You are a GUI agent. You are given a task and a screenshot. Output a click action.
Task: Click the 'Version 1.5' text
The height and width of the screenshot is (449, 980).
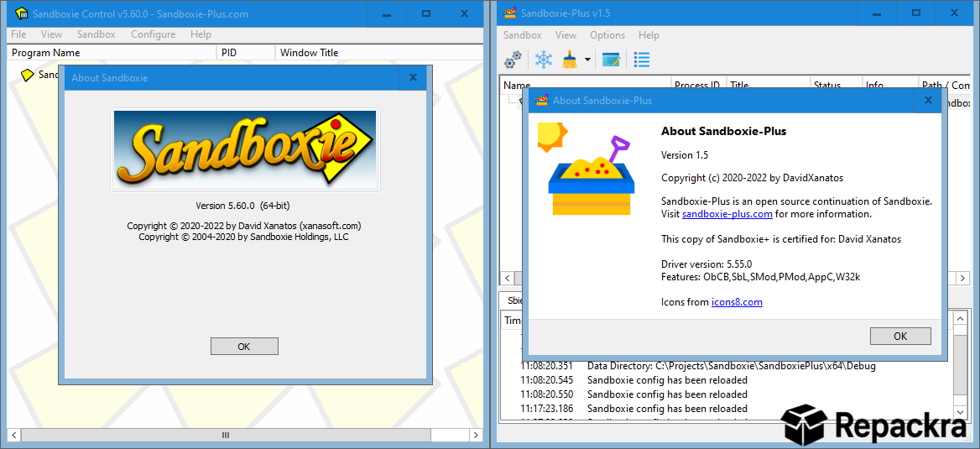coord(685,155)
